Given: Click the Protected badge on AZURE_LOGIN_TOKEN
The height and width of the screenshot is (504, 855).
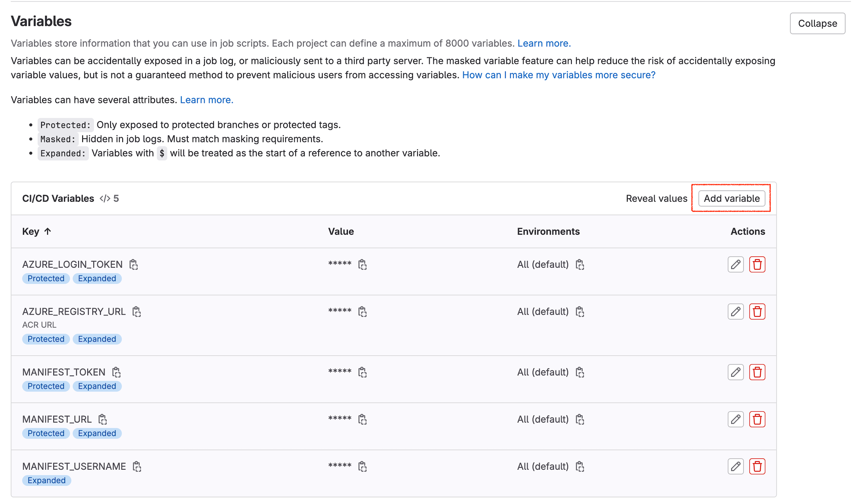Looking at the screenshot, I should tap(46, 278).
